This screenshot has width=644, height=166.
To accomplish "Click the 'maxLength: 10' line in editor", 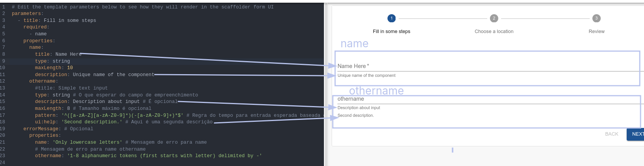I will tap(54, 68).
